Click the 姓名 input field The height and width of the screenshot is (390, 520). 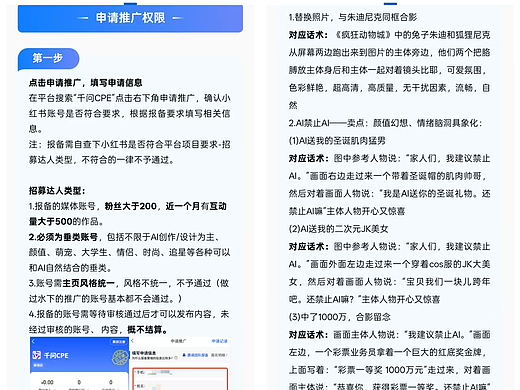point(180,386)
